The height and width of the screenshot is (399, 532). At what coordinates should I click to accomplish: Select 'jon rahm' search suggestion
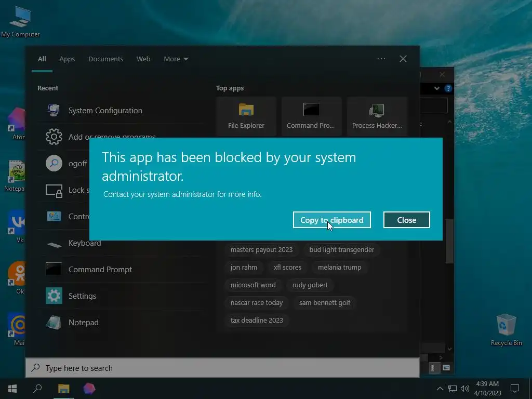pos(244,267)
